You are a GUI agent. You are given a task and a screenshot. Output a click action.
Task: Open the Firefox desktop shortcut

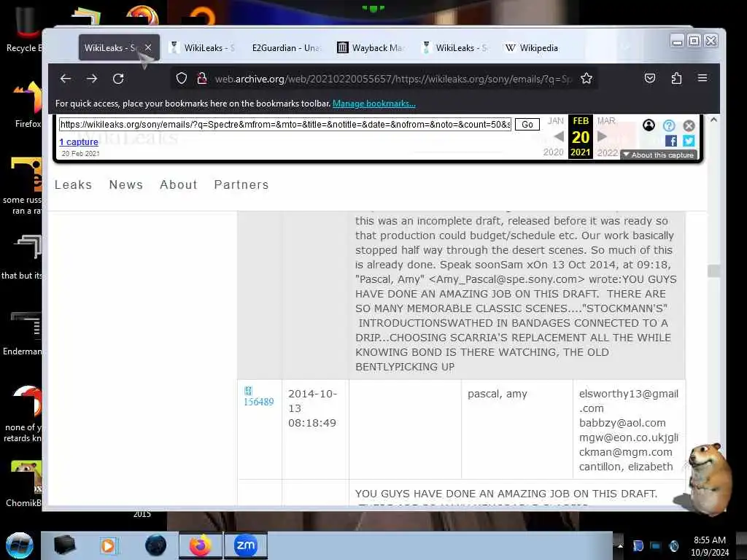coord(28,105)
